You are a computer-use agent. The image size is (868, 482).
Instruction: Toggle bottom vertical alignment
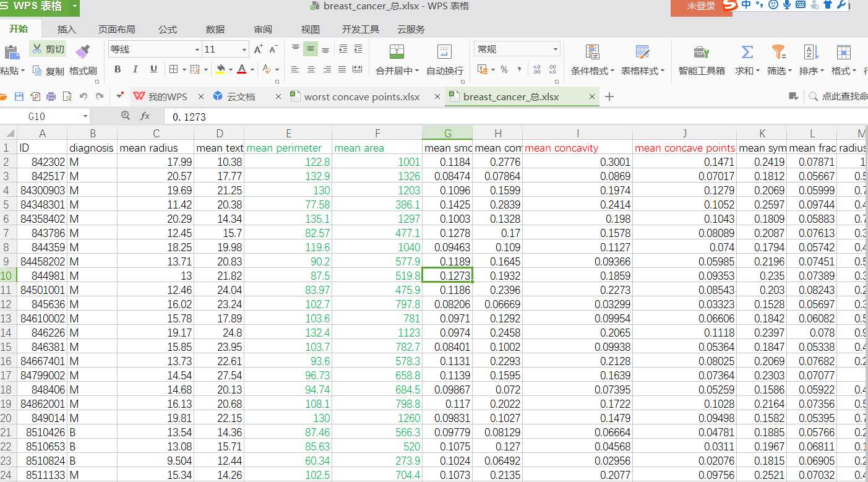click(325, 49)
